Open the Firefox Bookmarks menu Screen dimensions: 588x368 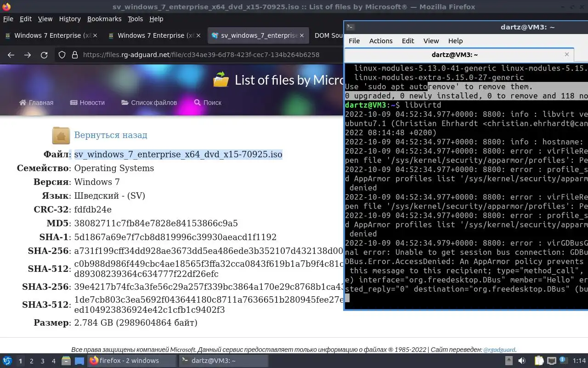(x=104, y=19)
